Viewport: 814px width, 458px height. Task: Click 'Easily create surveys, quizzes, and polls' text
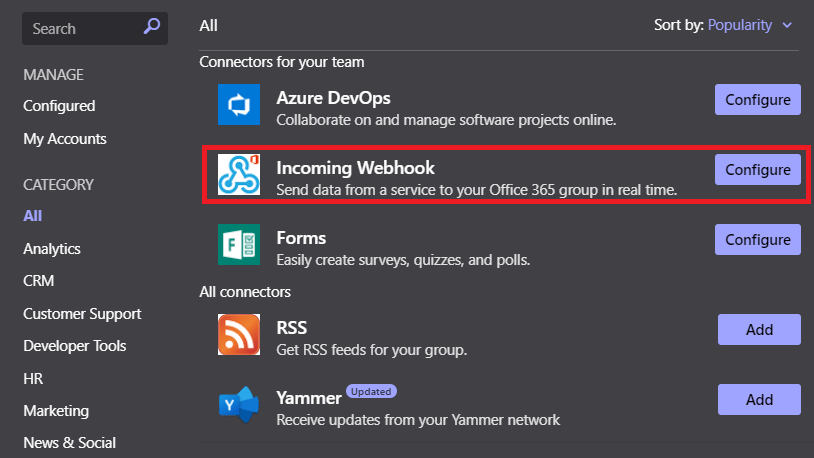coord(403,260)
